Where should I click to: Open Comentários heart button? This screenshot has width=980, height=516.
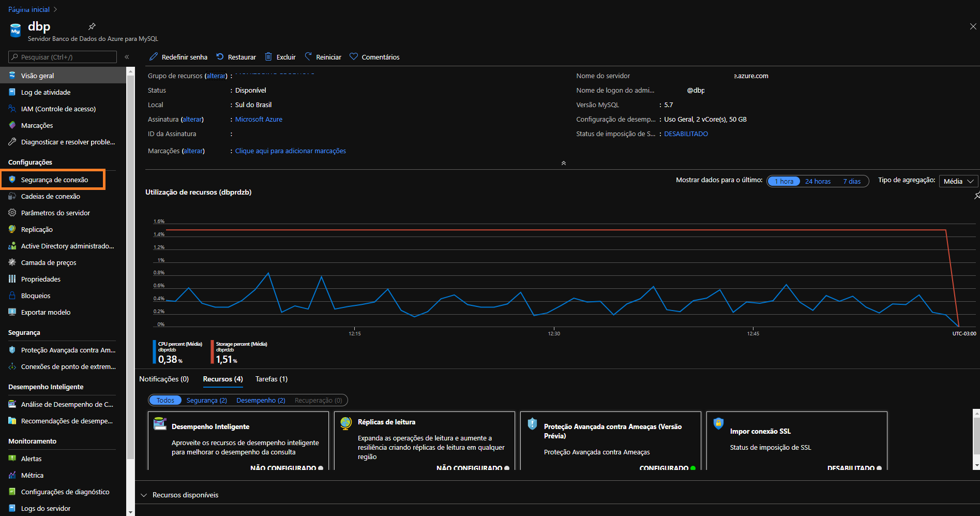tap(374, 57)
